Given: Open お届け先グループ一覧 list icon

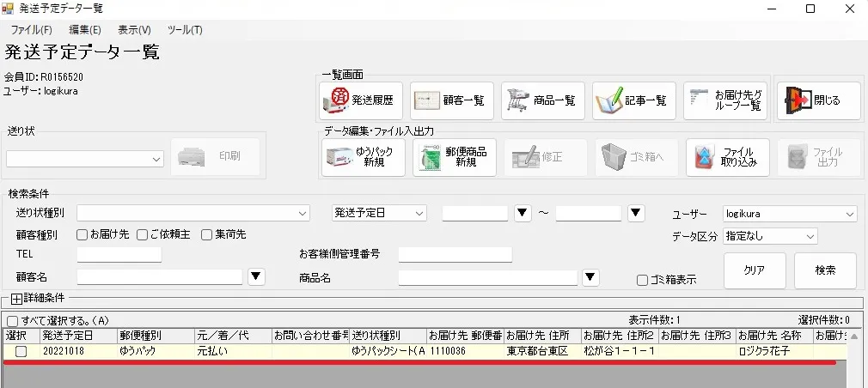Looking at the screenshot, I should (700, 100).
